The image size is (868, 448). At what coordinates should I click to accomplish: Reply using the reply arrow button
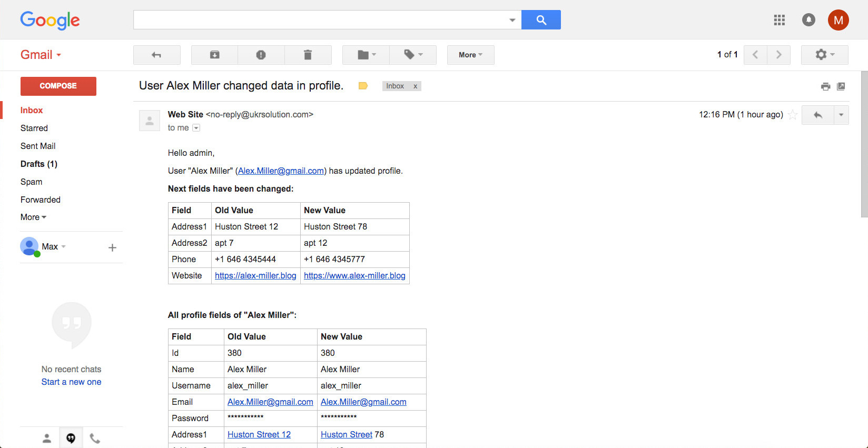pos(818,115)
